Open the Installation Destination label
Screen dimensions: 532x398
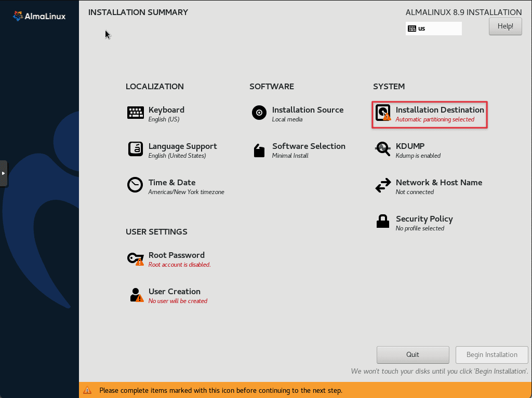440,110
